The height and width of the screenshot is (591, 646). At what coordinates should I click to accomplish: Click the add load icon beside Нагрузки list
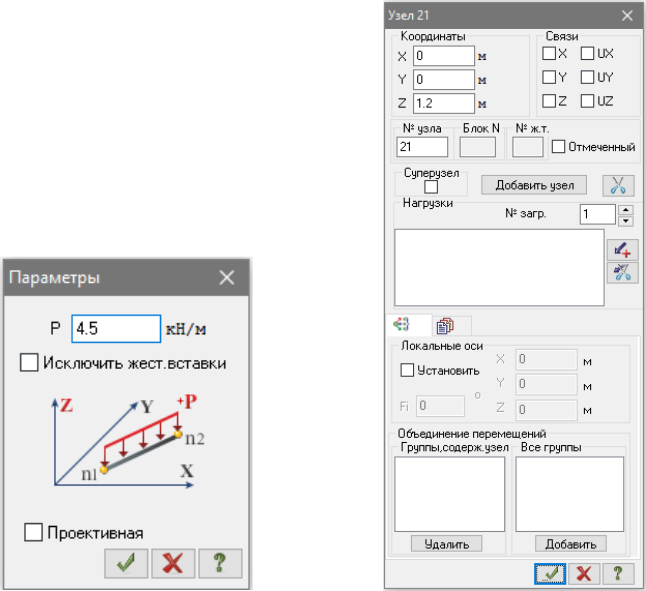pyautogui.click(x=620, y=249)
